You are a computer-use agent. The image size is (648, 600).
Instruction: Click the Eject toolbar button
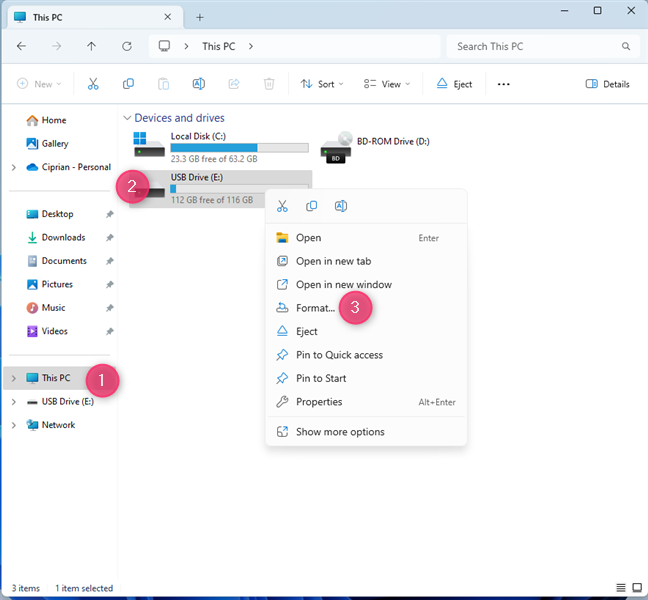pos(455,84)
